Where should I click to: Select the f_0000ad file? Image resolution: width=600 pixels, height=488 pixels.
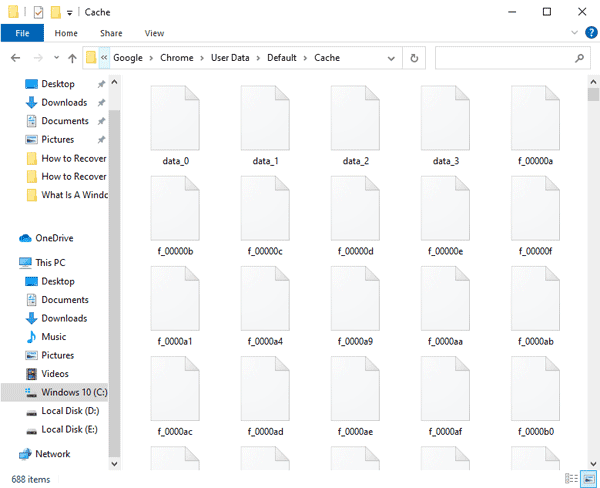(x=265, y=397)
